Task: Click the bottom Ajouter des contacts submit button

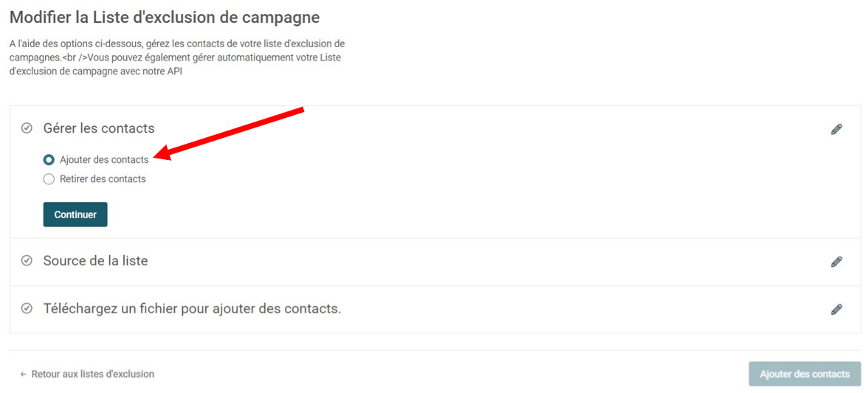Action: pos(805,375)
